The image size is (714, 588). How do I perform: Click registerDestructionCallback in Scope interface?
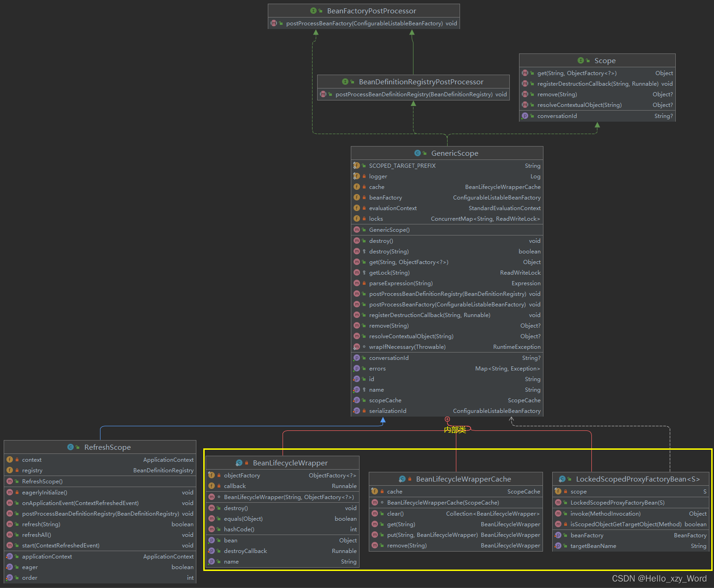[597, 84]
